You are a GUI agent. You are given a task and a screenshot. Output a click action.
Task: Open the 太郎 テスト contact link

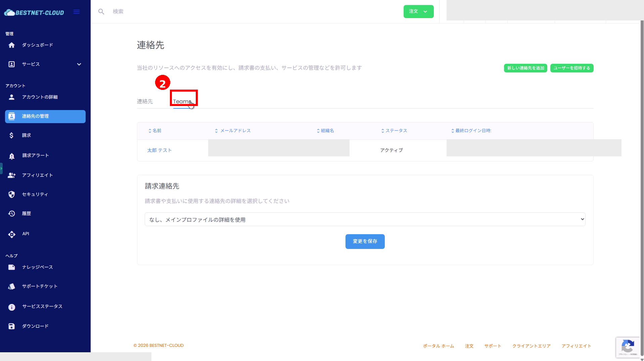[159, 150]
